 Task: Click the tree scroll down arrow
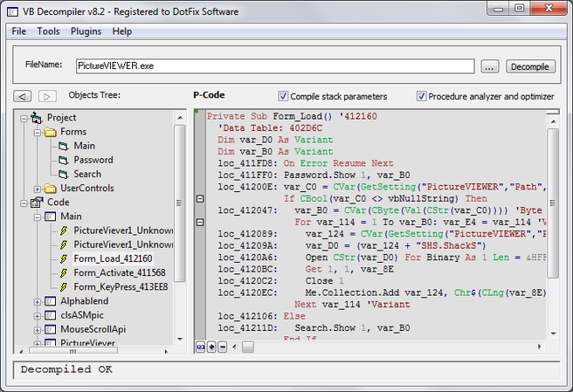pyautogui.click(x=180, y=339)
